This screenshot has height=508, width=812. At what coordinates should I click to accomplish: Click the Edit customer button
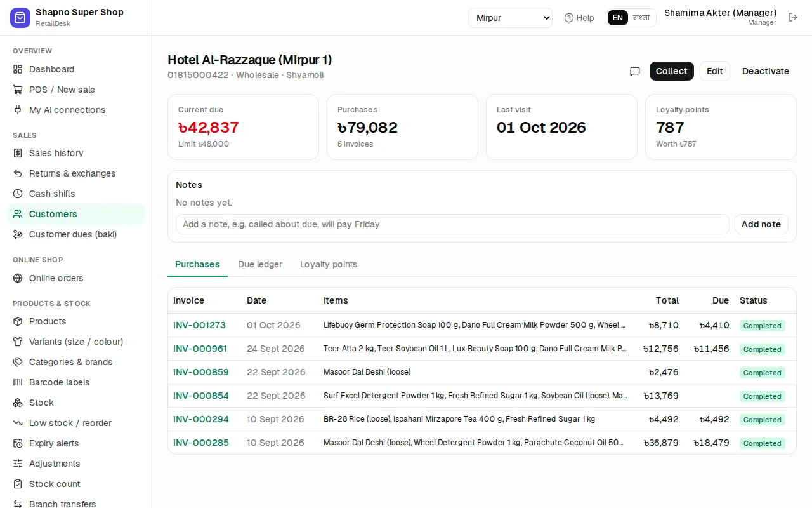coord(715,71)
